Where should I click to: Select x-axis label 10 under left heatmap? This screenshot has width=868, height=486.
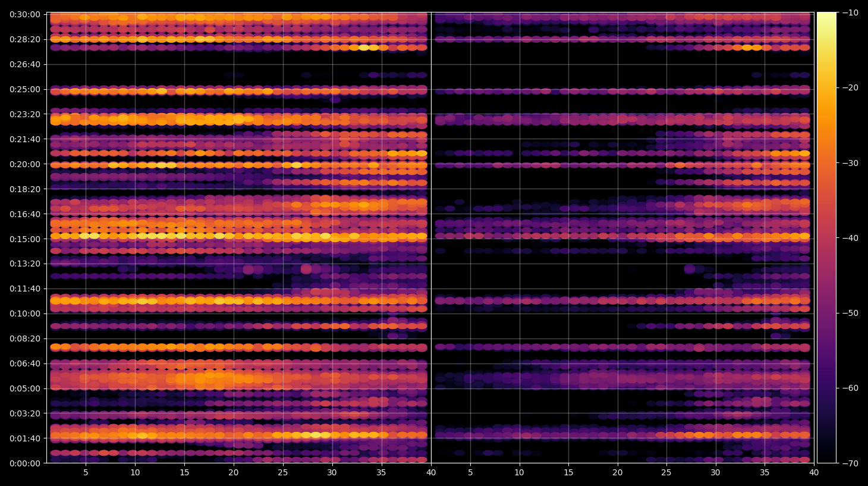click(x=135, y=473)
